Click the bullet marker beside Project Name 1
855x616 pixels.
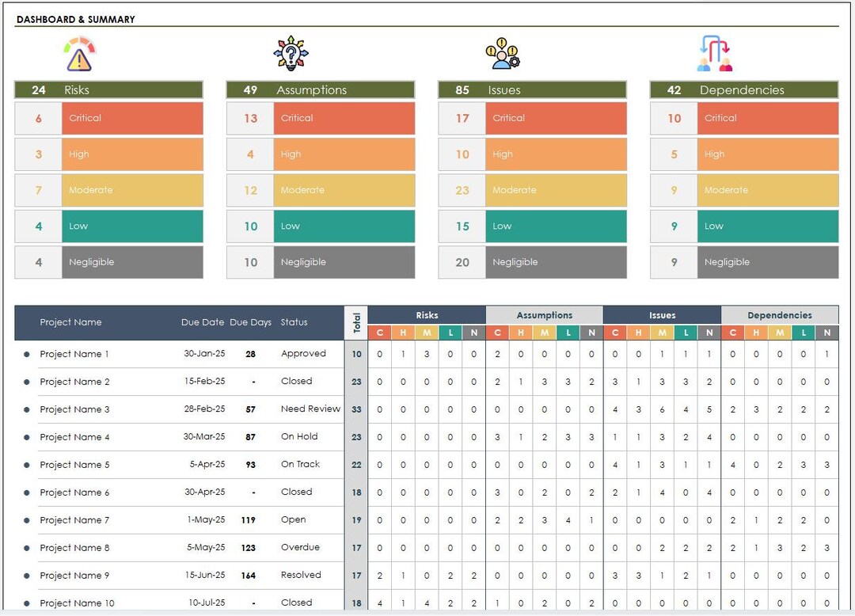pos(28,354)
